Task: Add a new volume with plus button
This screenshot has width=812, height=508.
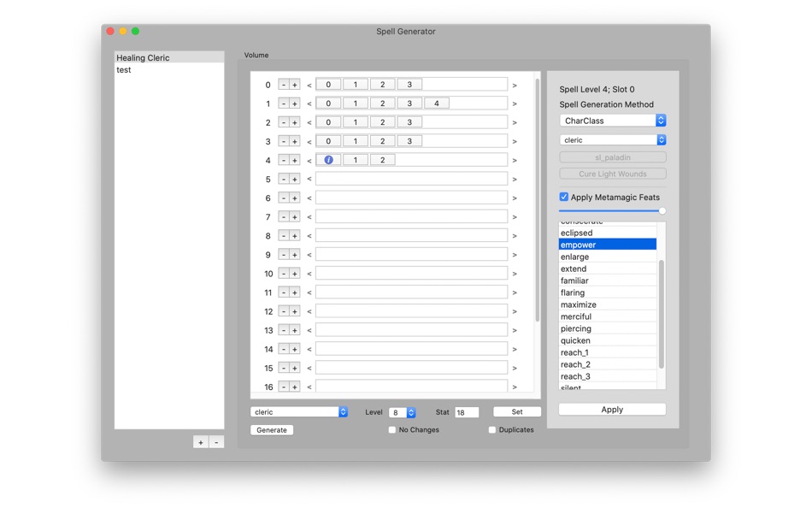Action: tap(200, 442)
